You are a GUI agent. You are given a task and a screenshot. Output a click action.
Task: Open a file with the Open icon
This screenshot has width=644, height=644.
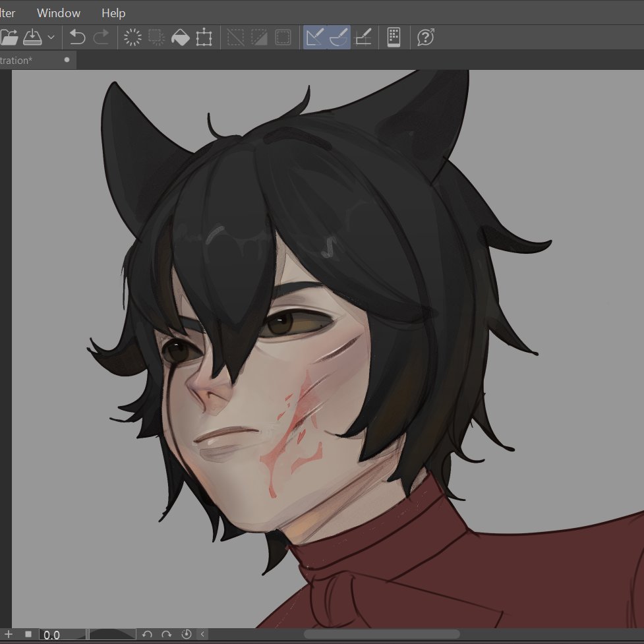tap(11, 38)
